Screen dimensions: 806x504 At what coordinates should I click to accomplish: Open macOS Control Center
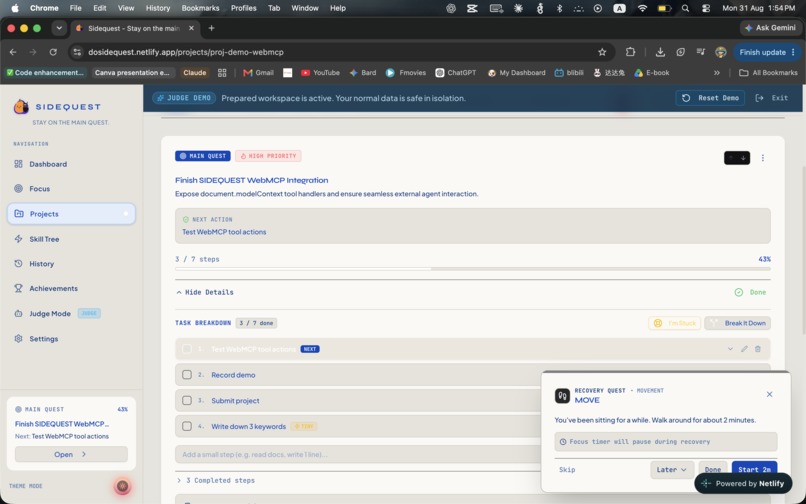pyautogui.click(x=706, y=8)
